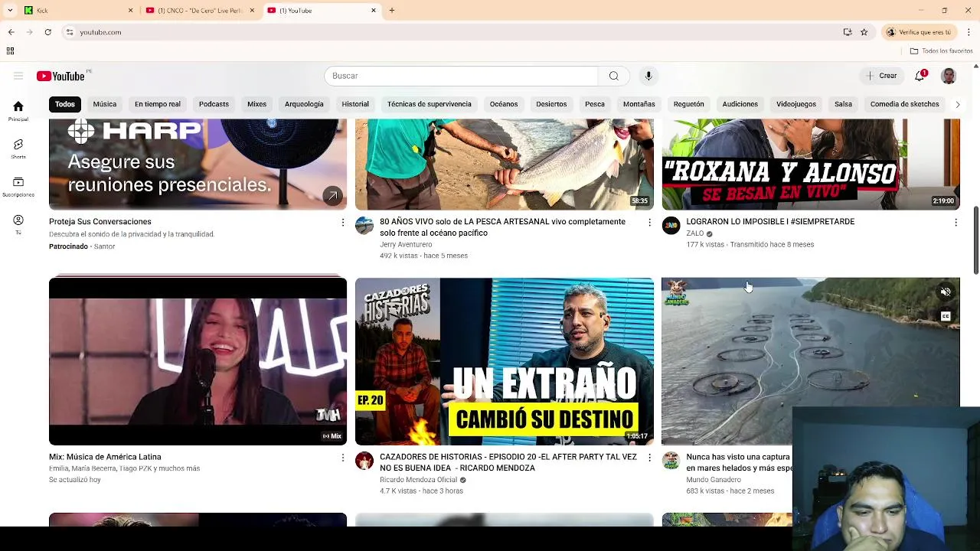The width and height of the screenshot is (980, 551).
Task: Open the browser apps grid icon
Action: (10, 51)
